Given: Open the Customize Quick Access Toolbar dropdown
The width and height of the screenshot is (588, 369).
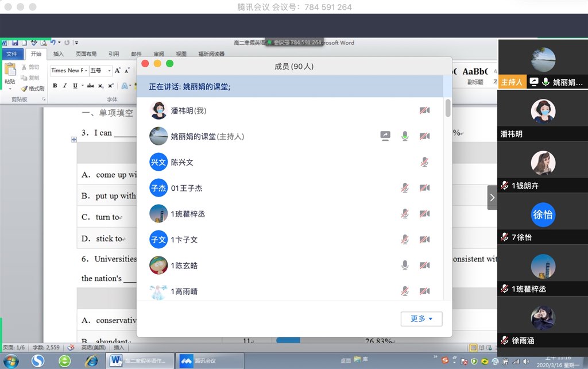Looking at the screenshot, I should pyautogui.click(x=76, y=43).
